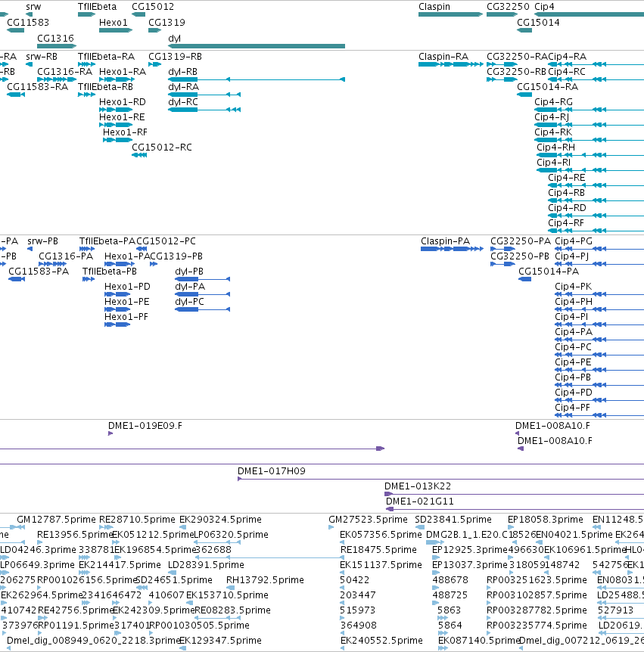Click EST entry 364908
The height and width of the screenshot is (652, 644).
click(359, 626)
